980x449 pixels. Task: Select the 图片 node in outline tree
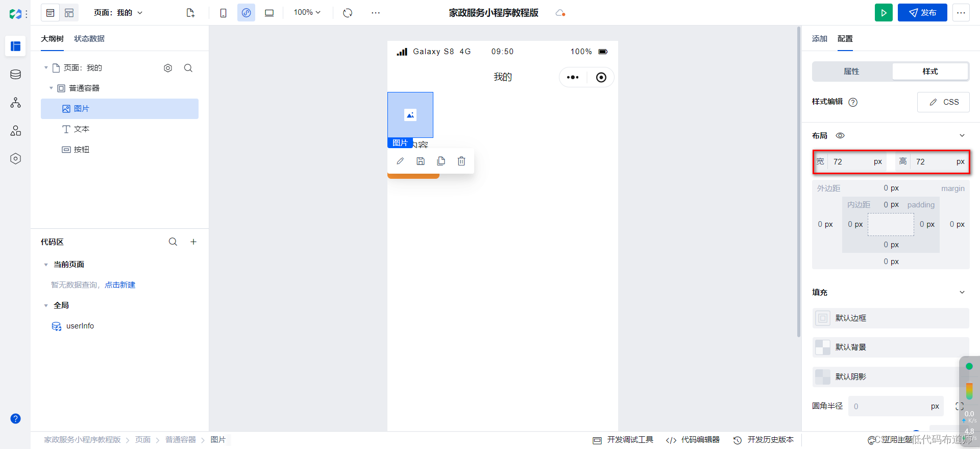(x=119, y=109)
